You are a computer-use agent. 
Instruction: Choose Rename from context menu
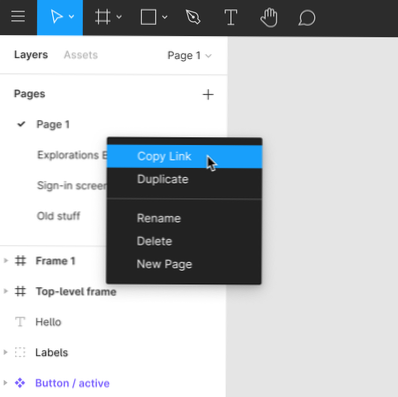[184, 218]
